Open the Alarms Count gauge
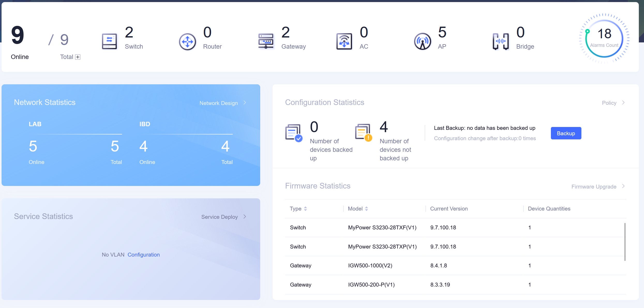The width and height of the screenshot is (644, 308). pyautogui.click(x=604, y=39)
